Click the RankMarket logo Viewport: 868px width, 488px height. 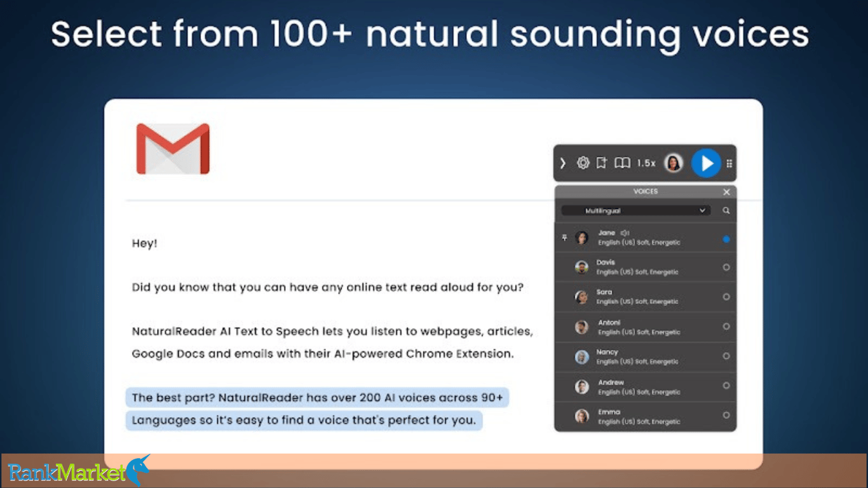click(79, 471)
